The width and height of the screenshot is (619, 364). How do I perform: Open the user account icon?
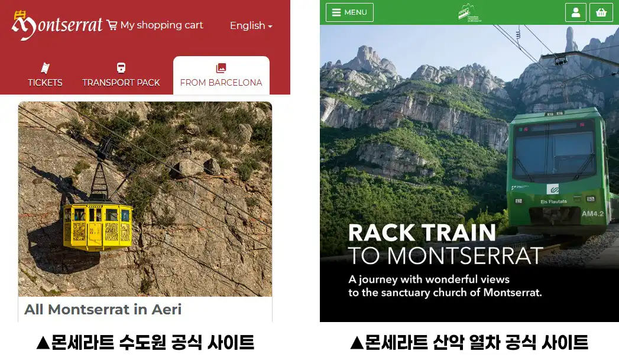[576, 12]
